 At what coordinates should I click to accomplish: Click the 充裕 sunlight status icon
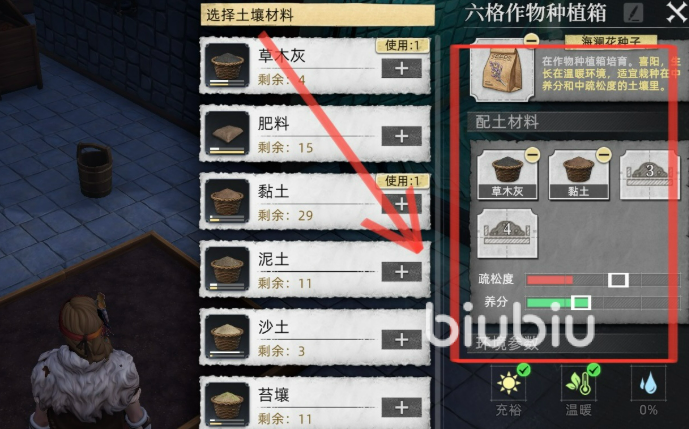click(x=509, y=382)
